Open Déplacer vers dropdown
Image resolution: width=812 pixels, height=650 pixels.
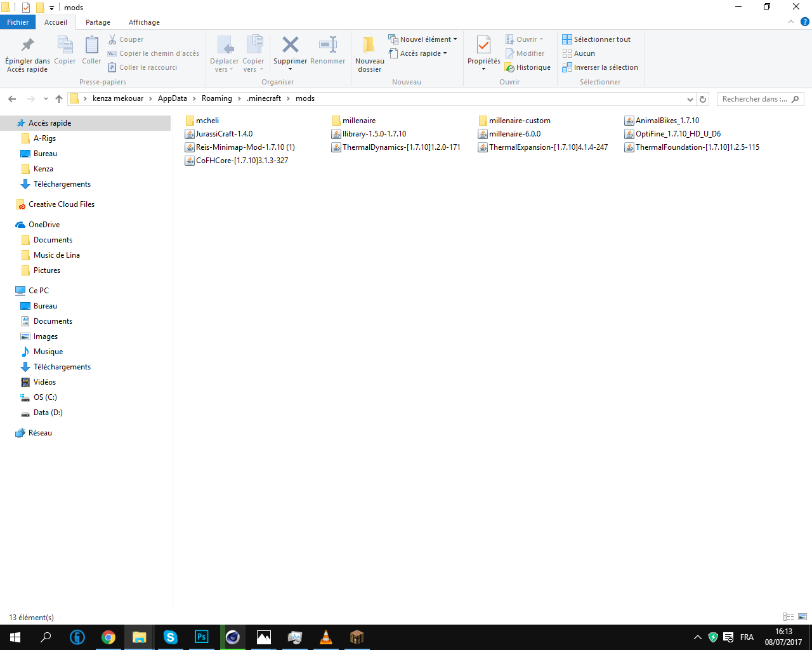point(224,54)
